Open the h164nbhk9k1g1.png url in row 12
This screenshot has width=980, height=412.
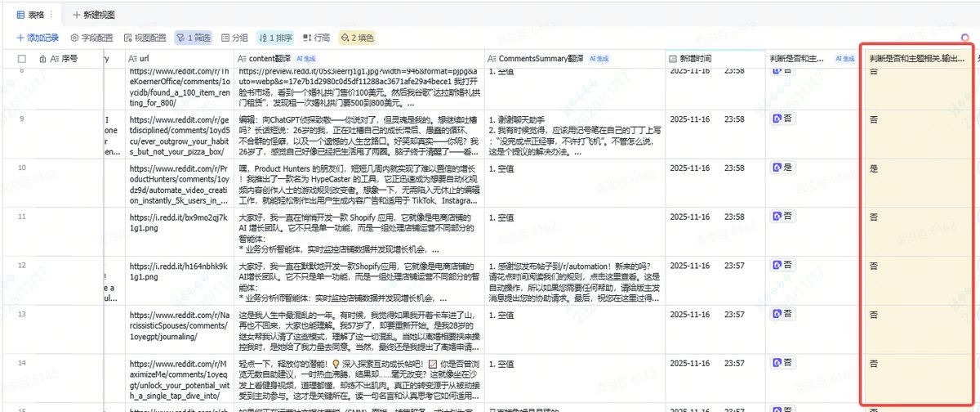(x=177, y=271)
